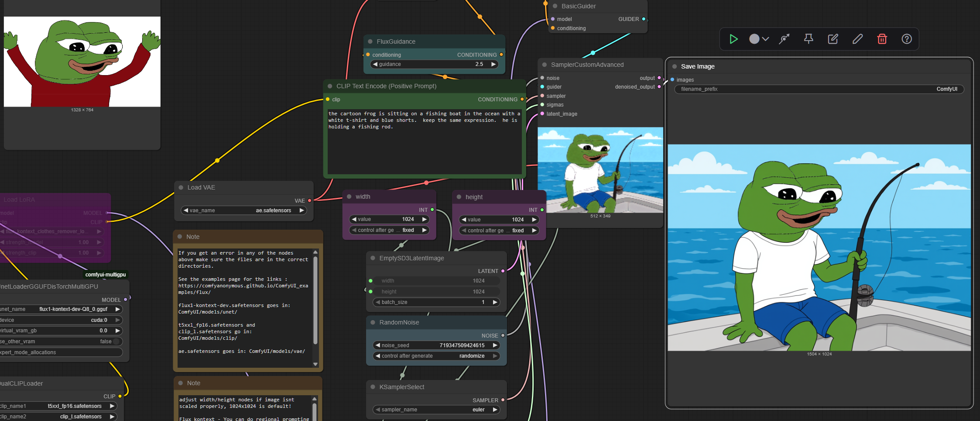Collapse the height node
The image size is (980, 421).
pos(459,197)
